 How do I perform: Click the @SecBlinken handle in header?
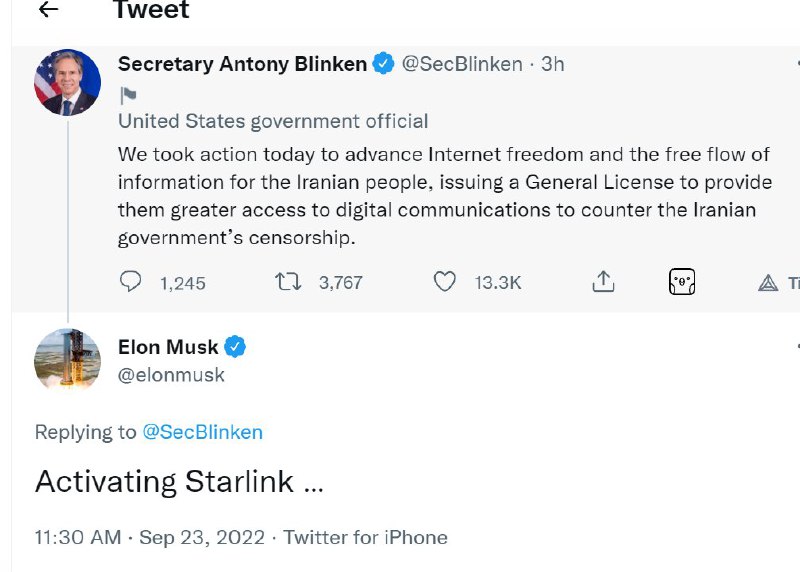click(x=462, y=64)
